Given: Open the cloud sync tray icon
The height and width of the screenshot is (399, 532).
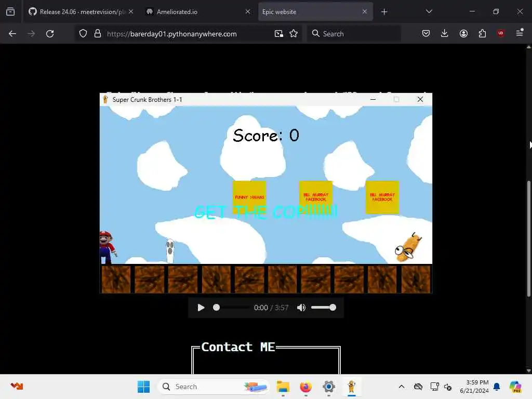Looking at the screenshot, I should pyautogui.click(x=418, y=387).
